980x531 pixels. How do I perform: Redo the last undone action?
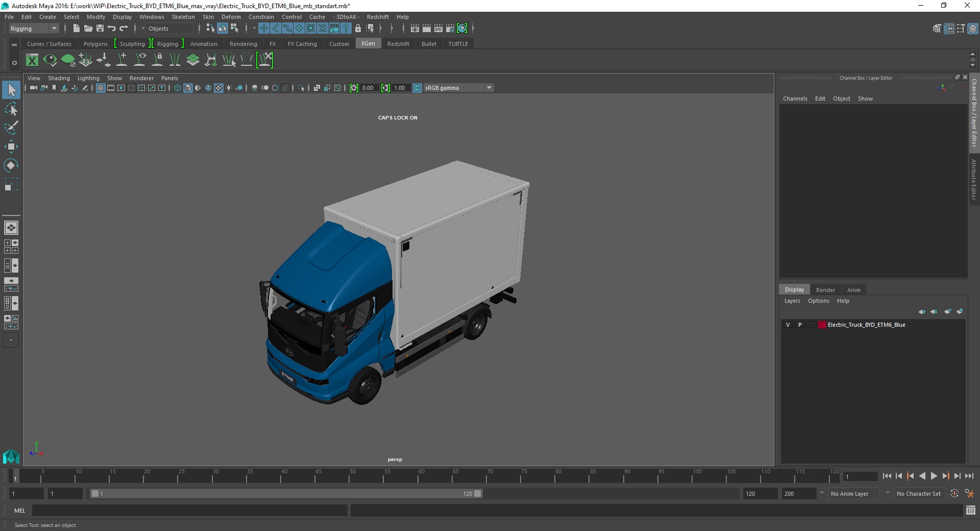[x=124, y=29]
